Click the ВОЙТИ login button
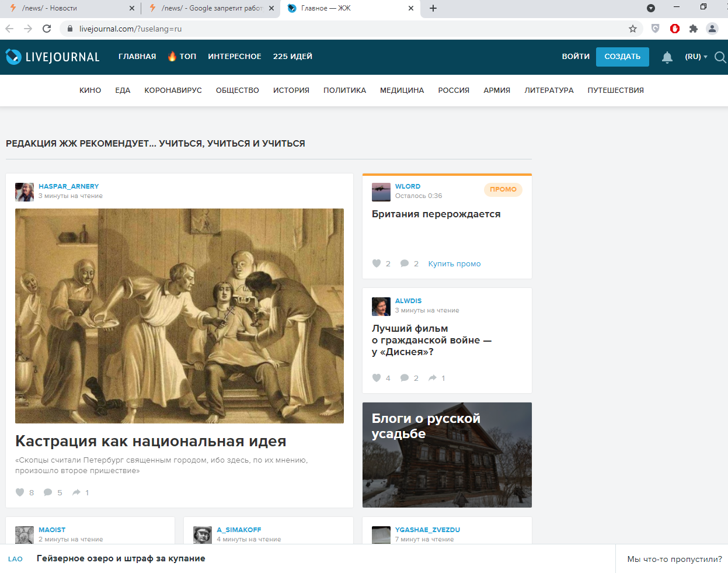Image resolution: width=728 pixels, height=573 pixels. coord(576,57)
